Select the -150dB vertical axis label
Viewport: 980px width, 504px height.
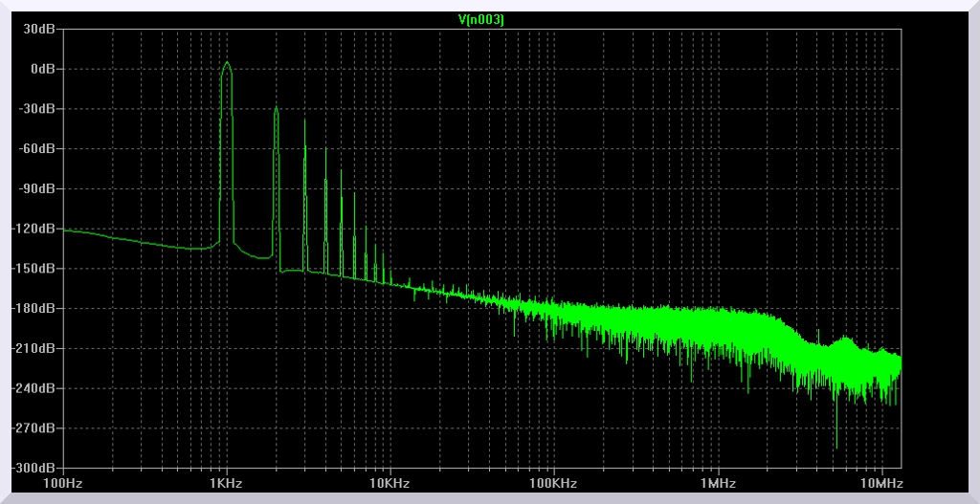coord(37,269)
